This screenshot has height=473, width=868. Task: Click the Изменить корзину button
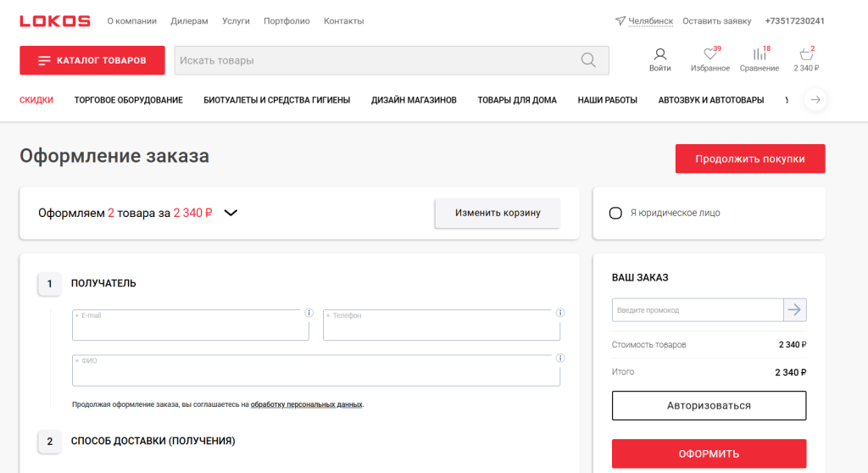(498, 213)
